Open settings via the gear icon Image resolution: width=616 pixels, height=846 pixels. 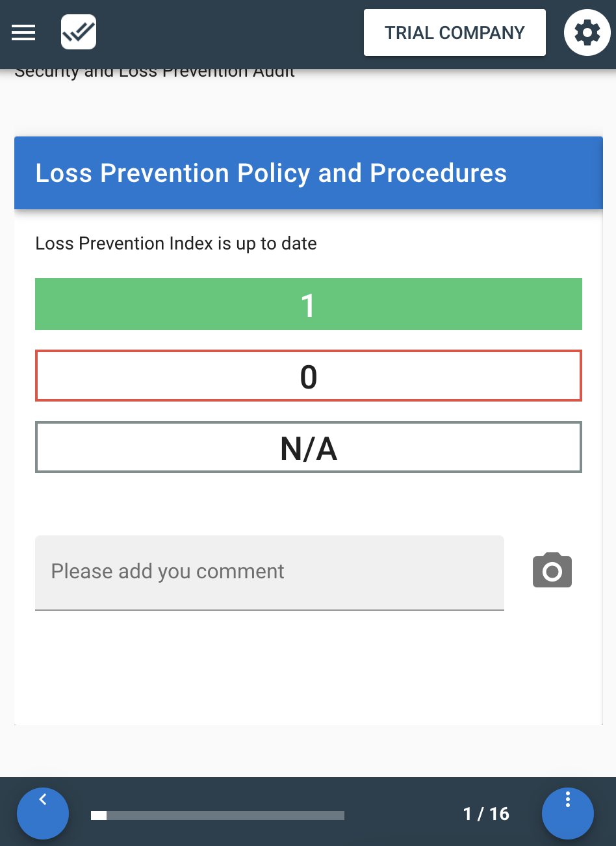587,32
